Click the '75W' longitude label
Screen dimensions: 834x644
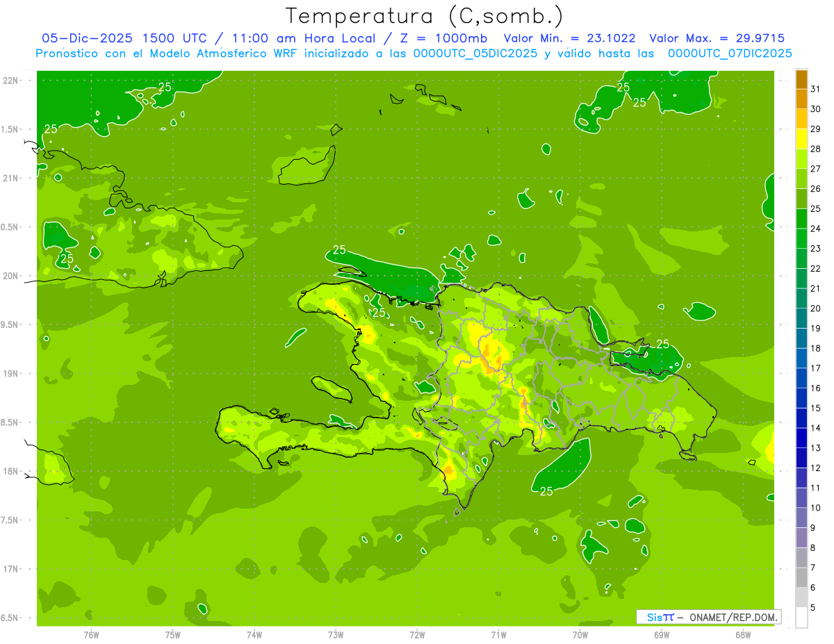(173, 634)
